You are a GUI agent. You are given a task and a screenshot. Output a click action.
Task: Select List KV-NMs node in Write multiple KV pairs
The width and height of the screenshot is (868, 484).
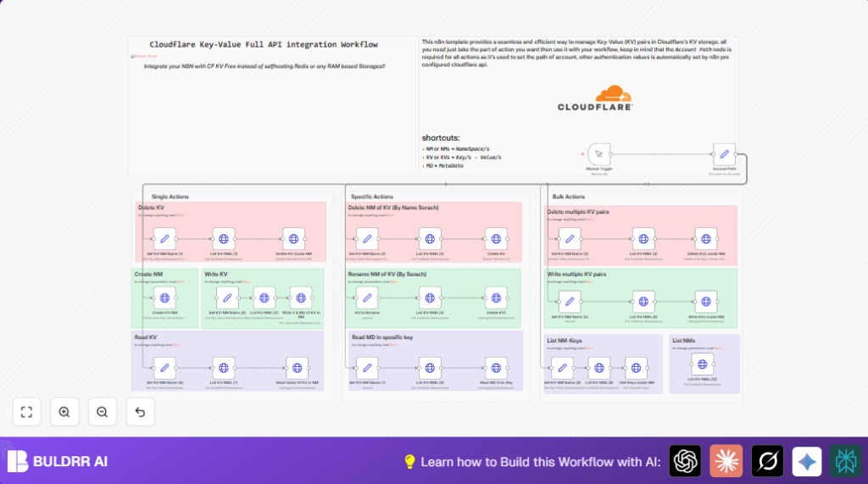click(643, 302)
